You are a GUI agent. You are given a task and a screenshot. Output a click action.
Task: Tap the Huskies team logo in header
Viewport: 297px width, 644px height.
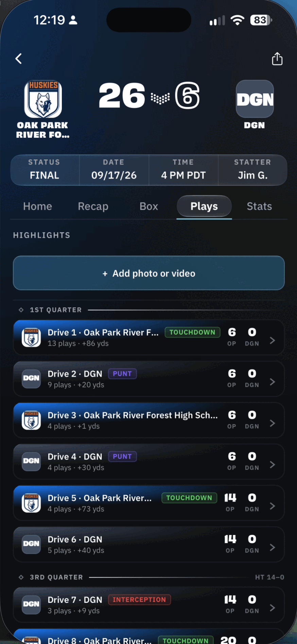(x=43, y=99)
